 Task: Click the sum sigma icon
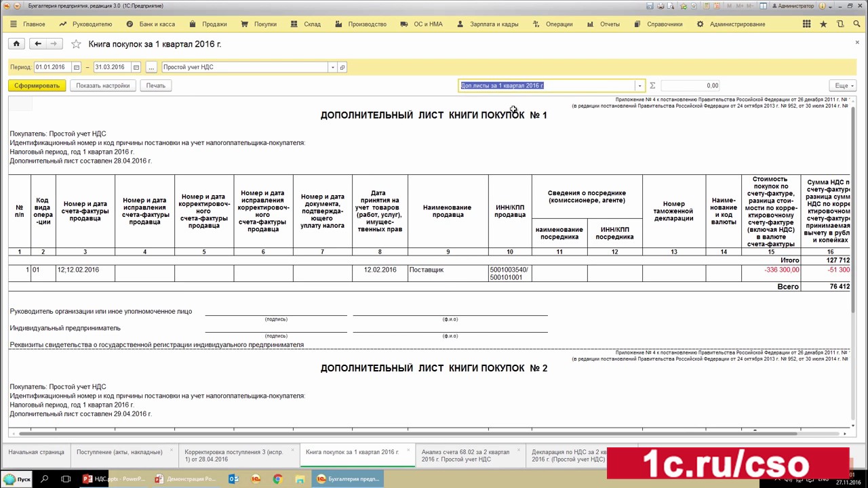tap(652, 85)
